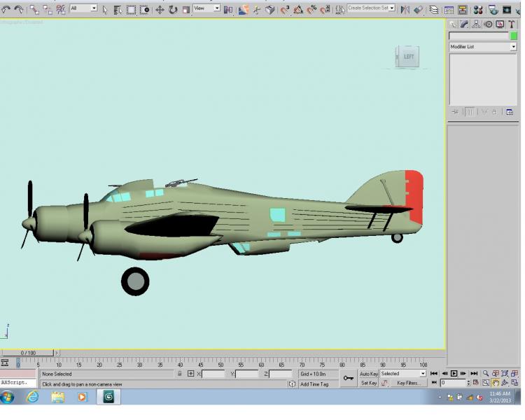This screenshot has width=525, height=420.
Task: Click Go to End playback control
Action: (474, 373)
